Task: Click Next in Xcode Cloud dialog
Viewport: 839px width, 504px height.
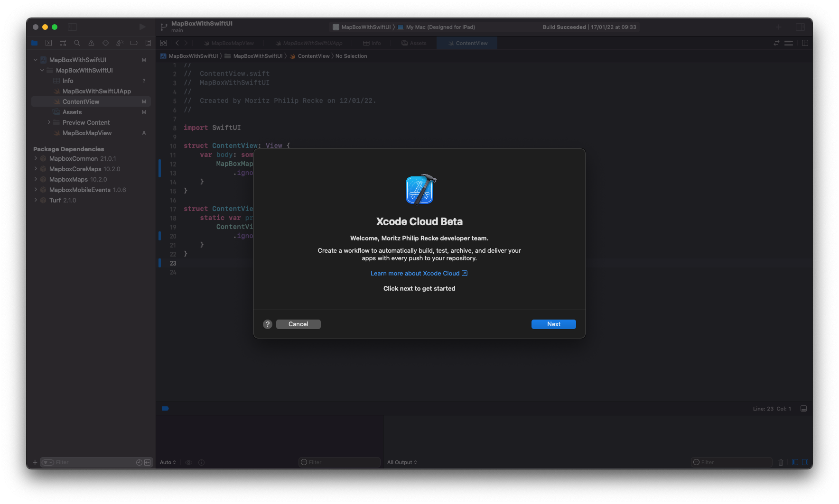Action: [x=554, y=324]
